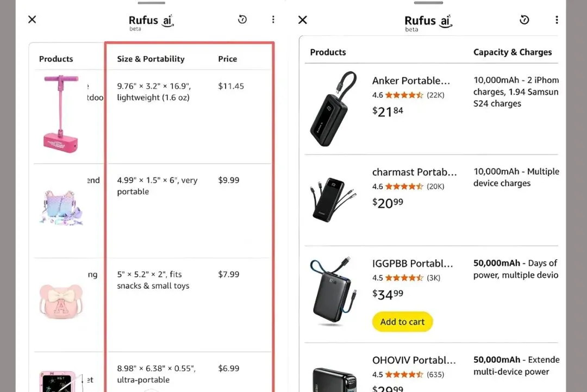Click the Rufus AI logo in right panel
The width and height of the screenshot is (587, 392).
[x=428, y=22]
